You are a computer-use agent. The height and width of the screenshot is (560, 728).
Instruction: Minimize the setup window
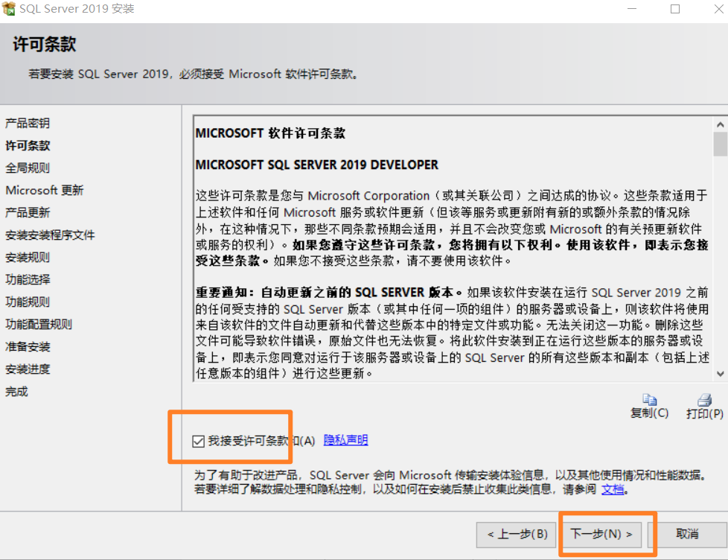[632, 9]
